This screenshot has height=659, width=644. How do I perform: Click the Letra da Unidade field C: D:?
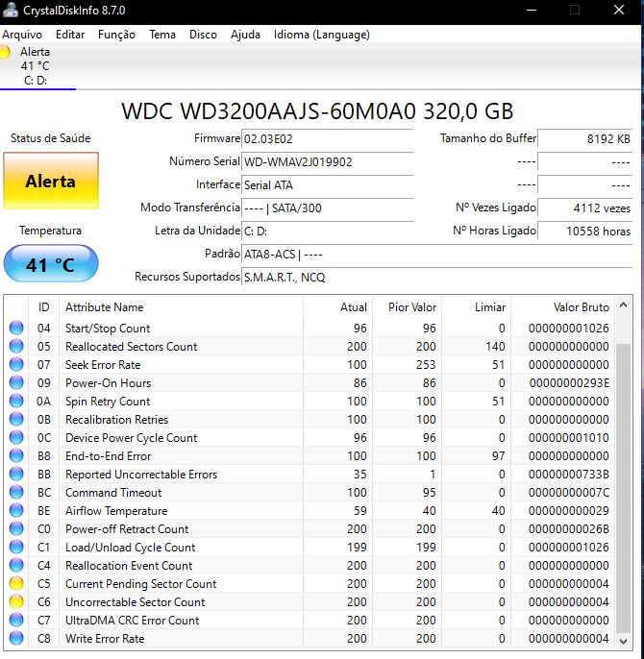tap(327, 232)
